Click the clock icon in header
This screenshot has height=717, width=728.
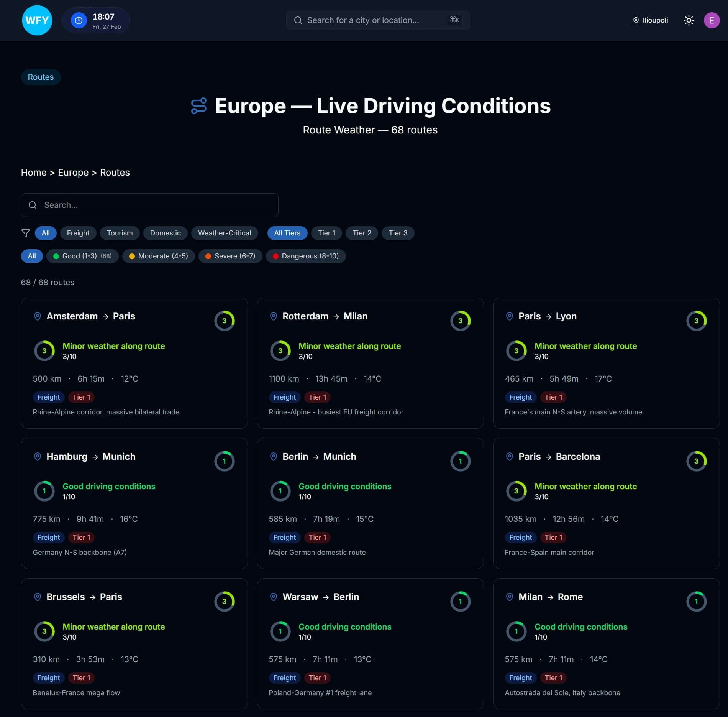coord(79,20)
